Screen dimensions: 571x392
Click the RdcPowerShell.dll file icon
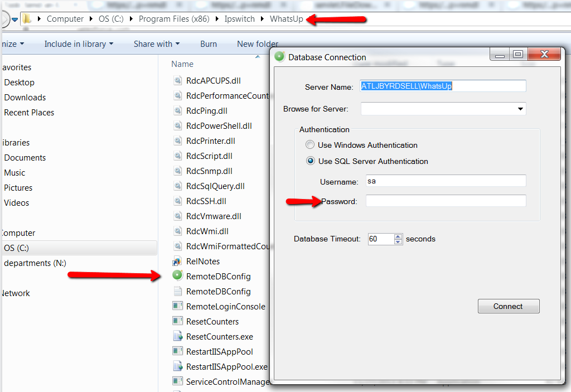177,125
